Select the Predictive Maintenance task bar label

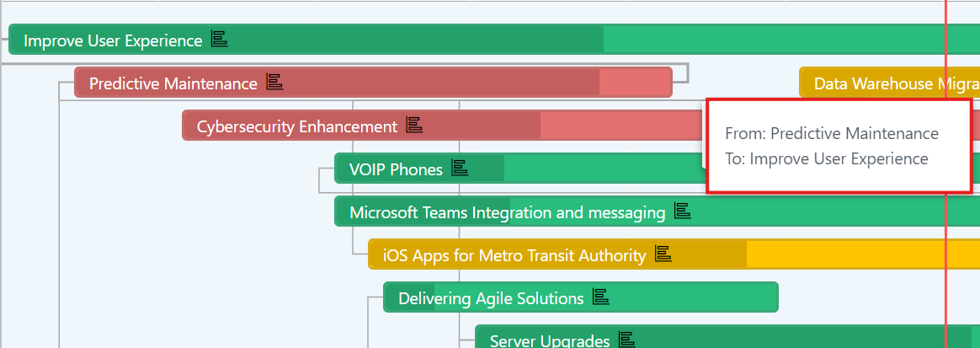click(173, 83)
